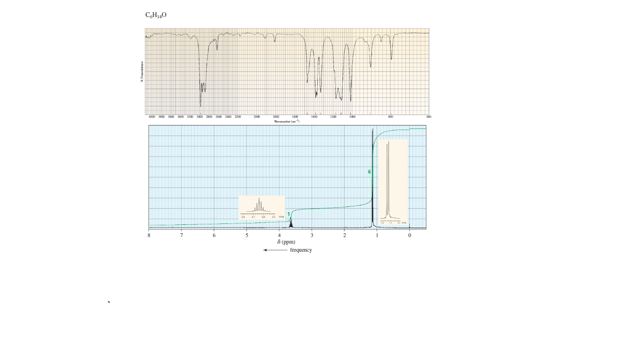644x362 pixels.
Task: Click the 3000 wavenumber tick on IR axis
Action: coord(199,116)
